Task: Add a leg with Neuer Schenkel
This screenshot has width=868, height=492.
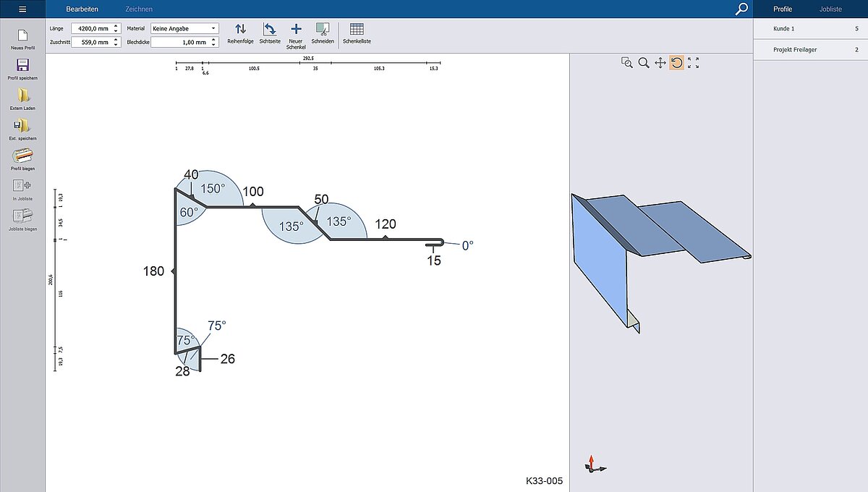Action: pyautogui.click(x=296, y=29)
